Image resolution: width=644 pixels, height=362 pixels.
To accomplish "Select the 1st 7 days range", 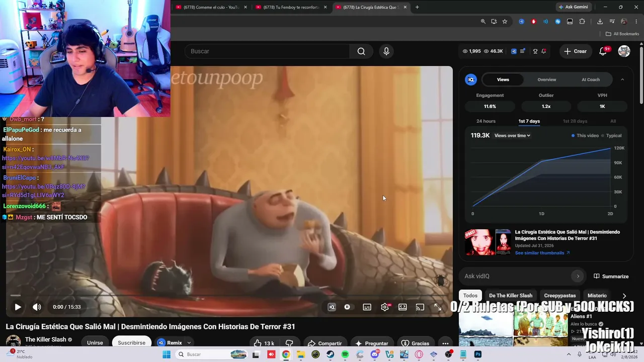I will (529, 121).
